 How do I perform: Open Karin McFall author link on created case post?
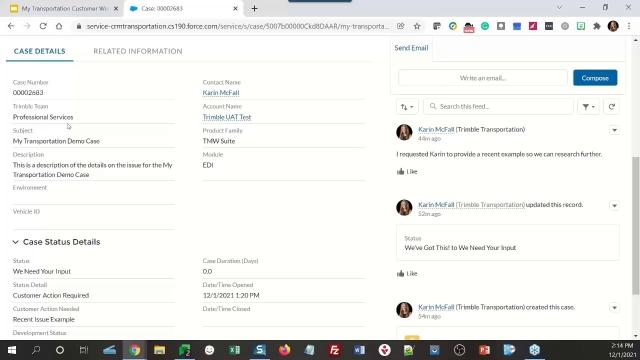436,307
